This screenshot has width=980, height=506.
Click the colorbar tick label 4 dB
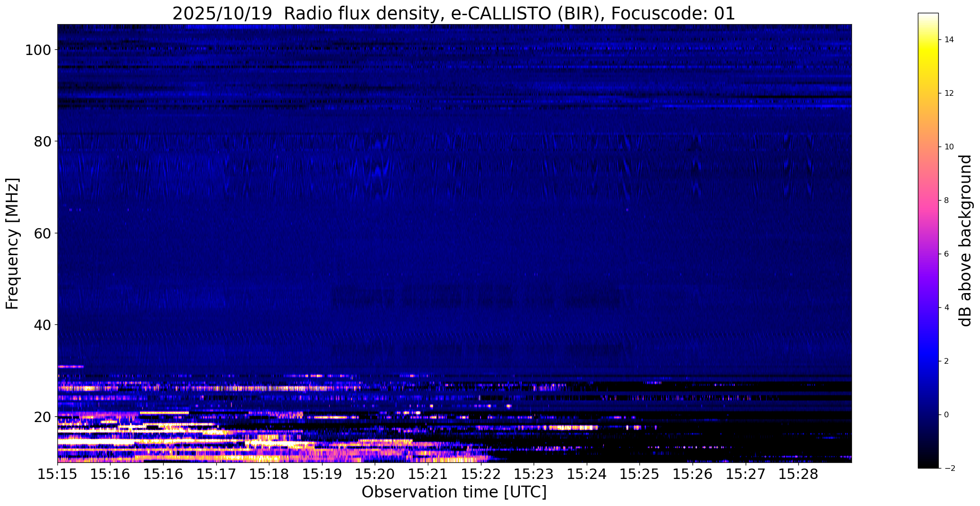click(x=947, y=308)
